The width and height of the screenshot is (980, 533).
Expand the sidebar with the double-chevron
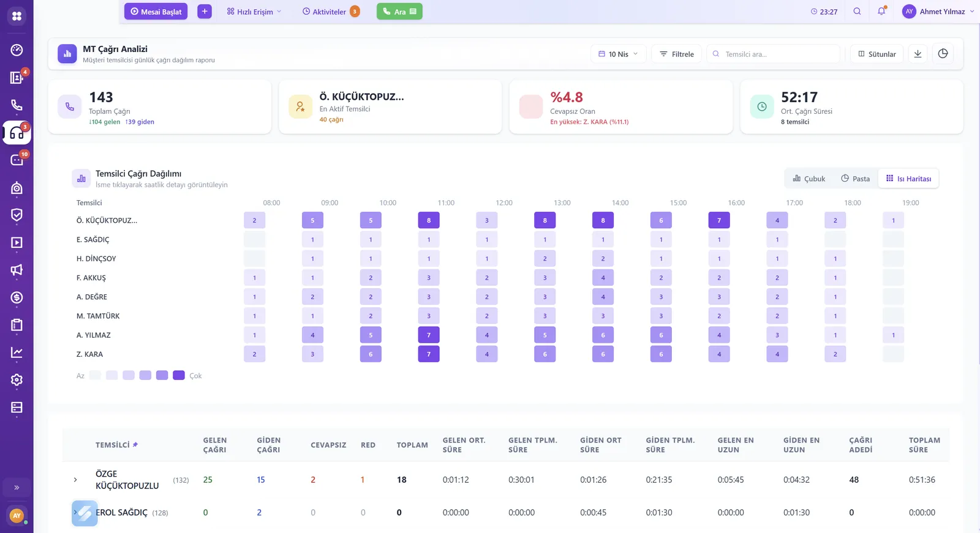click(17, 488)
